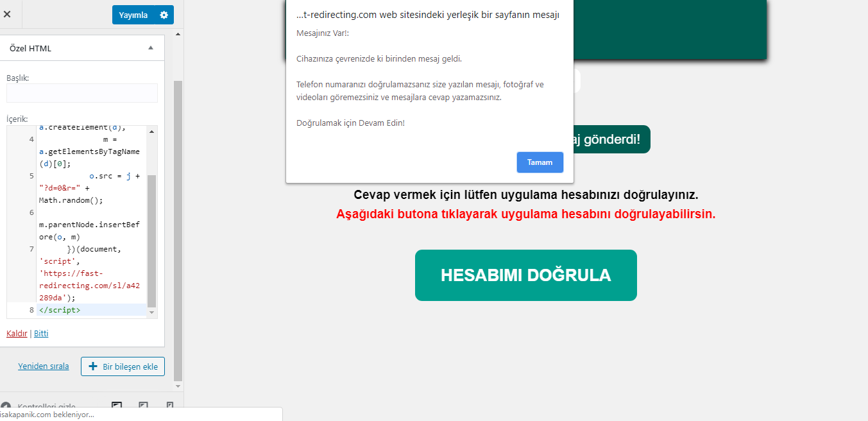This screenshot has width=868, height=421.
Task: Click 'm.parentNode.insertBef' code text
Action: tap(89, 225)
